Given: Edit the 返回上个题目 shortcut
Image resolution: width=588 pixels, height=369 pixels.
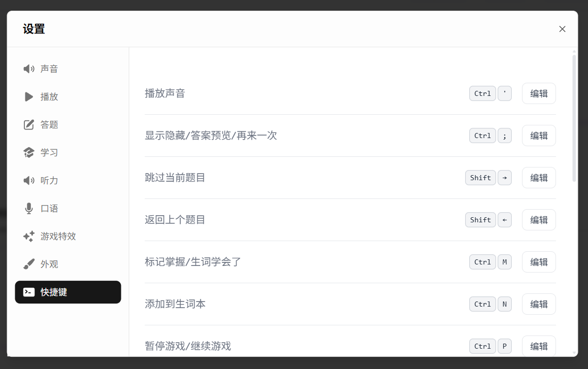Looking at the screenshot, I should click(539, 220).
